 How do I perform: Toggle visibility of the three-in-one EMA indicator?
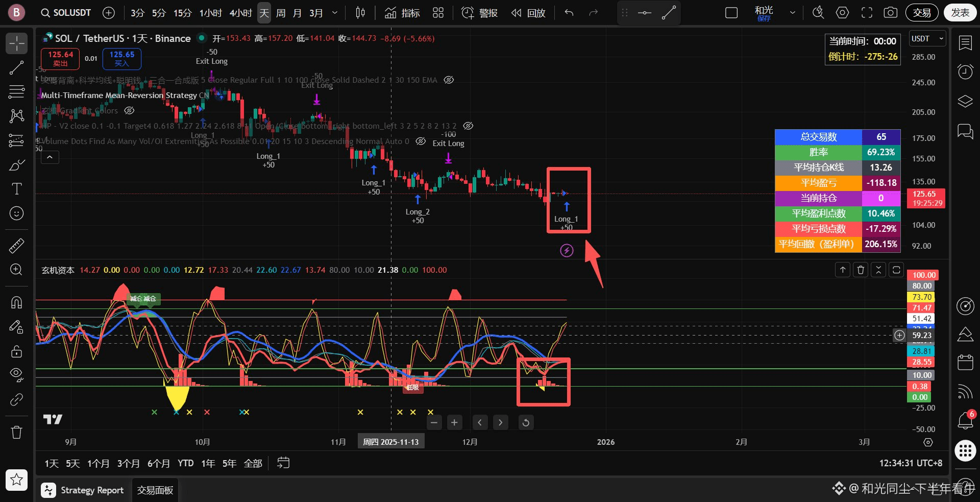[449, 80]
